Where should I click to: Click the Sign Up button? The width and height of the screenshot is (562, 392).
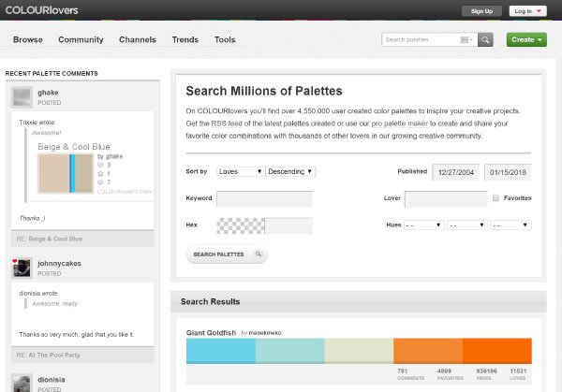[x=481, y=11]
